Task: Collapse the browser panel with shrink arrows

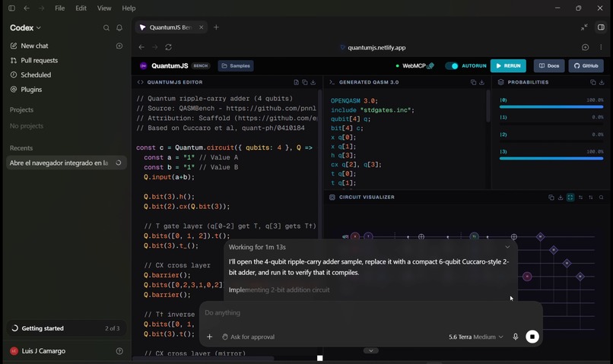Action: point(584,27)
